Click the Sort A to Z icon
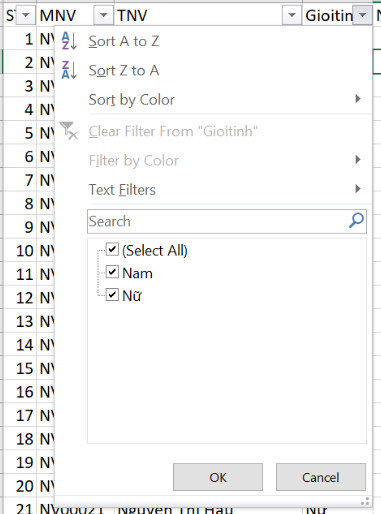This screenshot has width=381, height=514. click(69, 41)
